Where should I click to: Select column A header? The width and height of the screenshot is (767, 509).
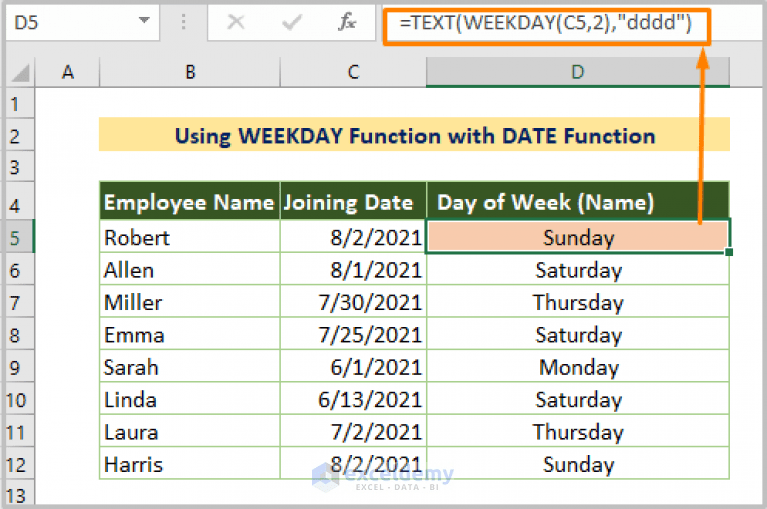click(x=68, y=72)
